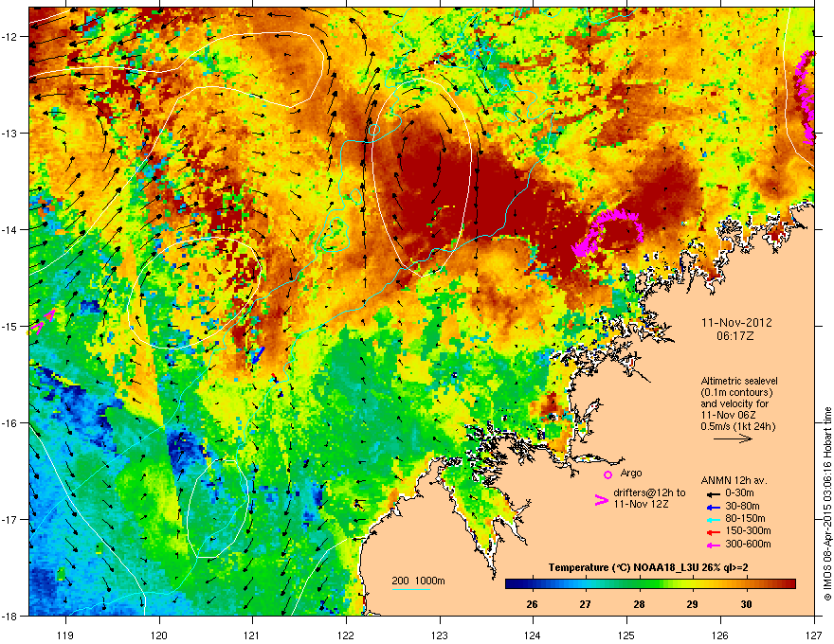The height and width of the screenshot is (644, 834).
Task: Click the 126 longitude axis label
Action: [720, 635]
